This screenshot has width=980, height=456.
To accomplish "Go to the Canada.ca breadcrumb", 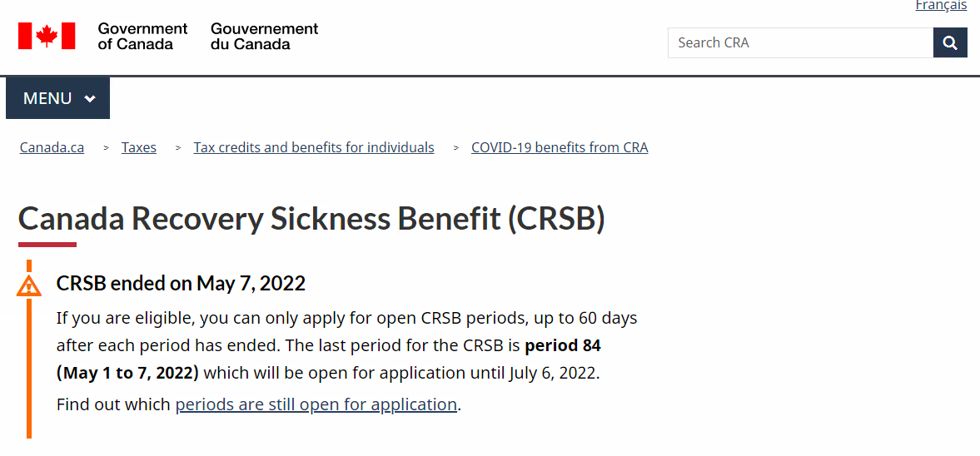I will click(52, 148).
